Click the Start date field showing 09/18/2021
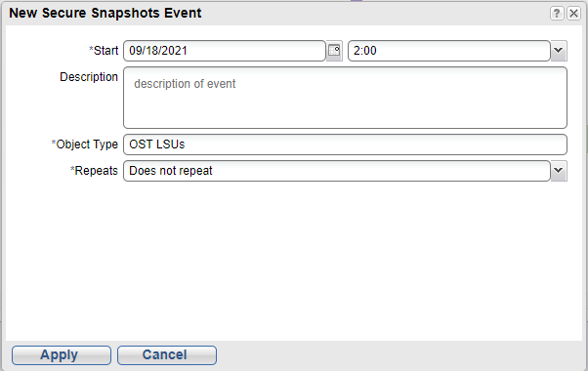The height and width of the screenshot is (371, 588). click(x=225, y=51)
